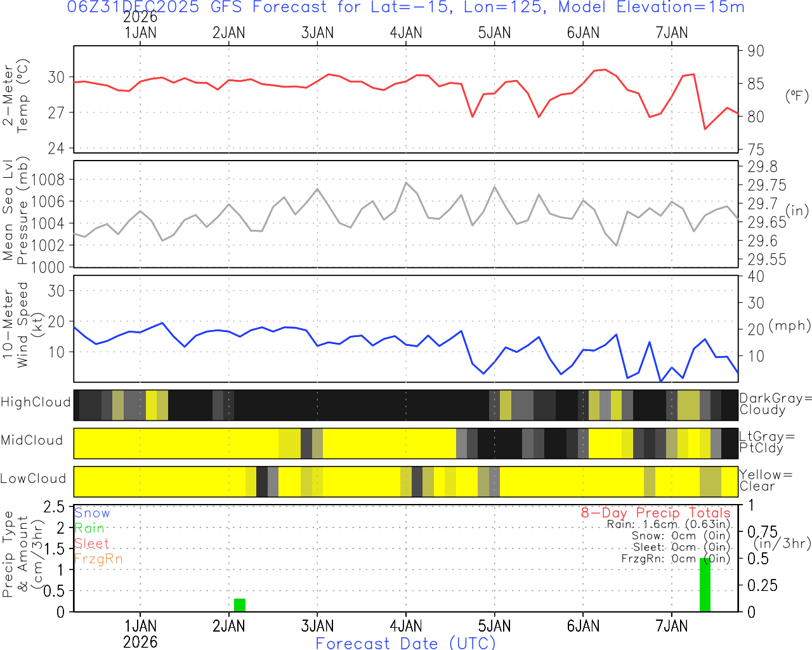The height and width of the screenshot is (650, 812).
Task: Click the DarkGray= Cloudy legend entry
Action: 775,404
